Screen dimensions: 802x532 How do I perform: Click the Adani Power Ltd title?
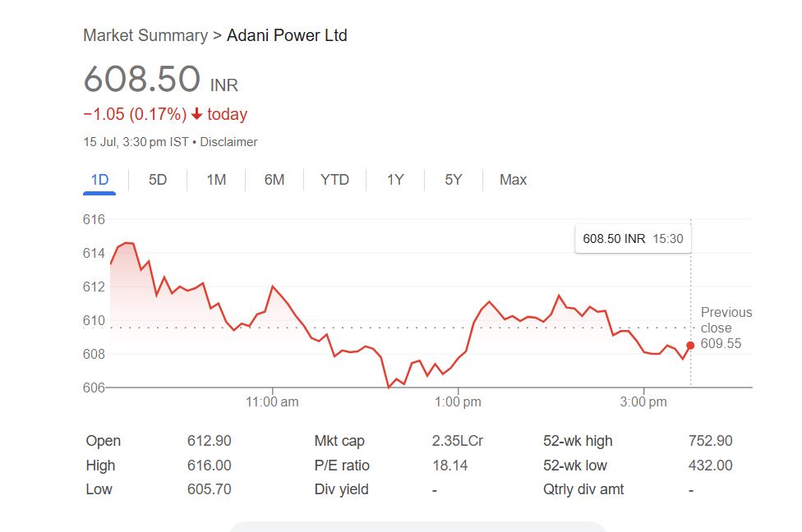[x=287, y=35]
